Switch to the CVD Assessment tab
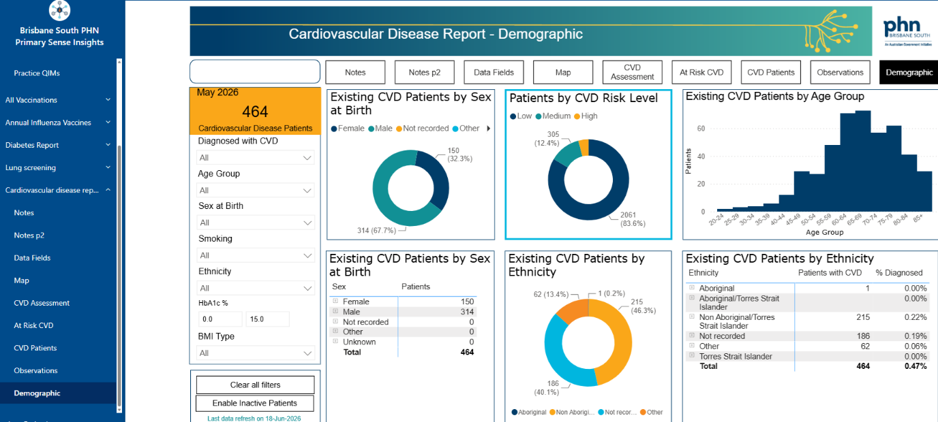 (632, 72)
